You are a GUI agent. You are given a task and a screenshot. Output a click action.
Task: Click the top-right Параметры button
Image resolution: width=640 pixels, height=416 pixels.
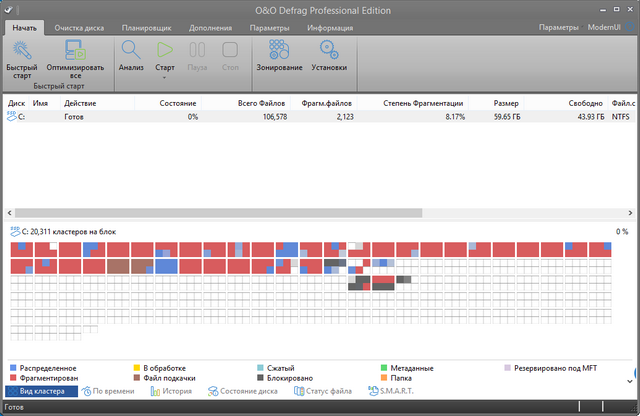point(558,28)
